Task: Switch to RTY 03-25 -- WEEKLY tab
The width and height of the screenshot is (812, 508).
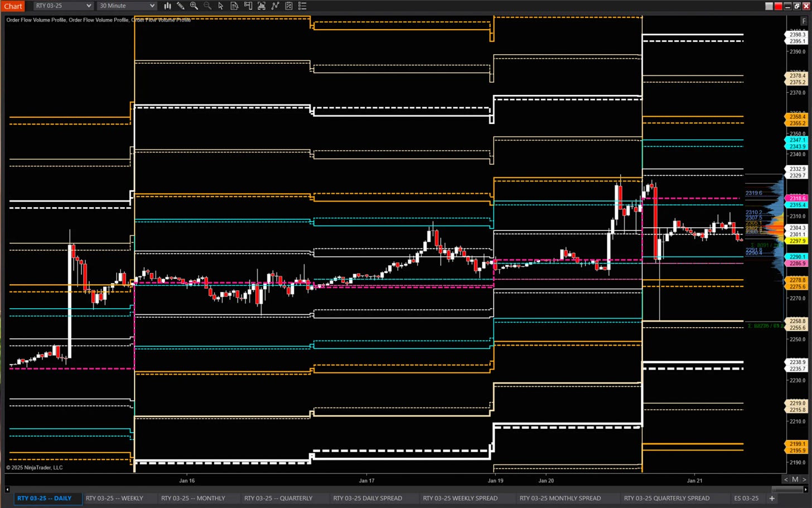Action: point(114,498)
